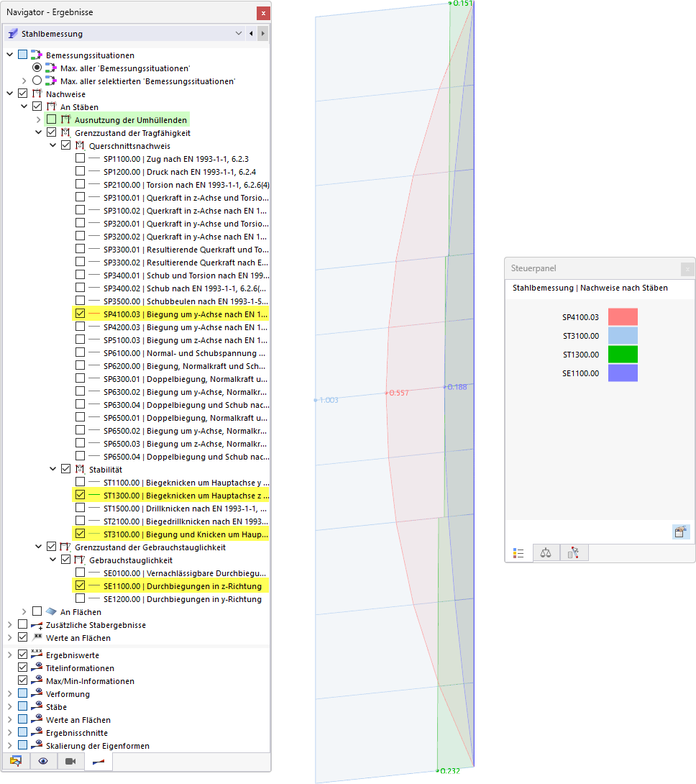
Task: Click the Titelinformationen icon
Action: pyautogui.click(x=37, y=667)
